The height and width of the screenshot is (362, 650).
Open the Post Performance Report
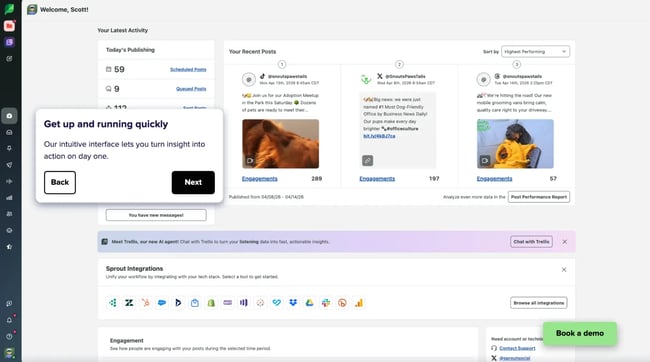539,197
